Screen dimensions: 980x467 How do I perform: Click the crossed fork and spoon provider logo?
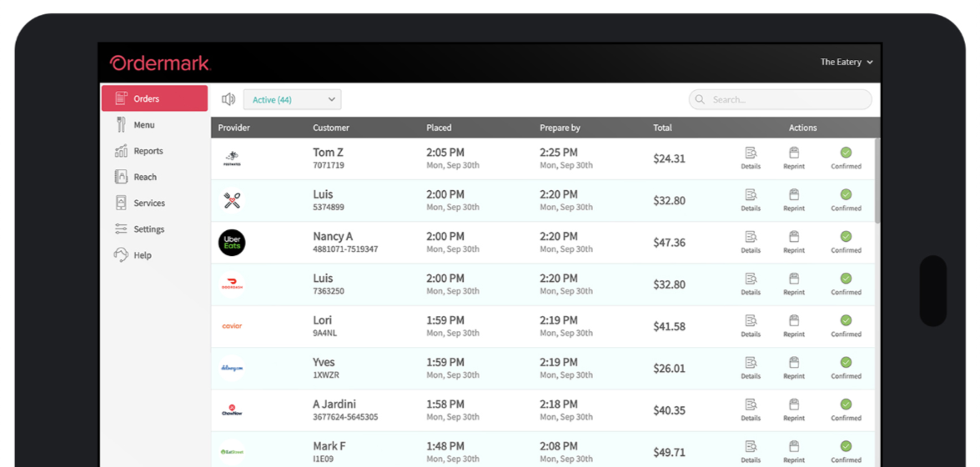232,201
